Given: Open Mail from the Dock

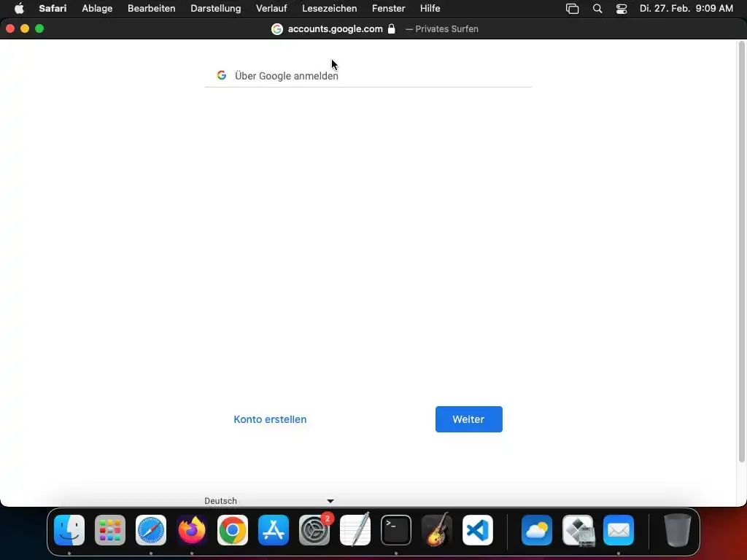Looking at the screenshot, I should coord(619,530).
